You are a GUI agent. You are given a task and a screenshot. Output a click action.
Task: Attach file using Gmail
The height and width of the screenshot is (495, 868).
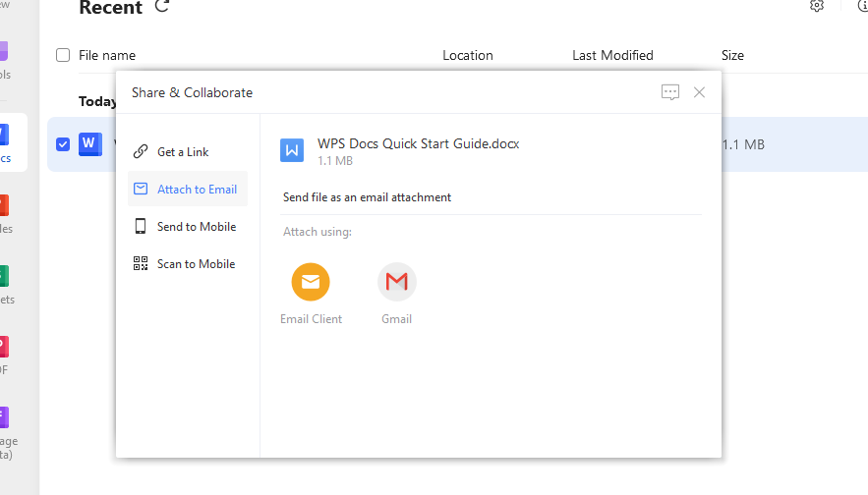pyautogui.click(x=396, y=294)
